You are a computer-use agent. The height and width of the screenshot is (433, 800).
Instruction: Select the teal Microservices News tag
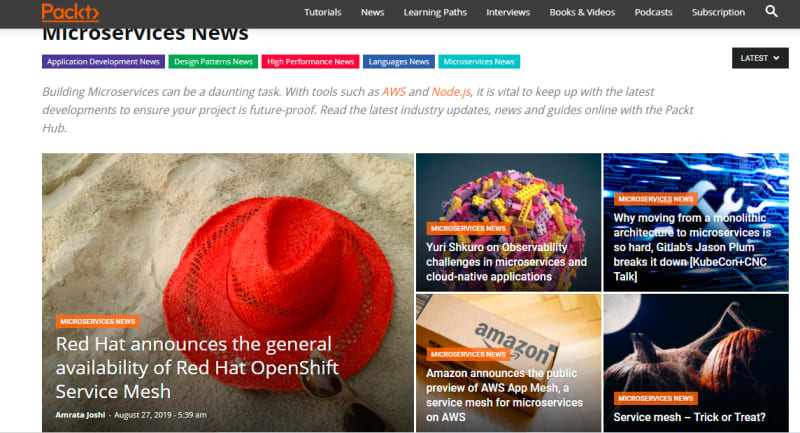click(479, 62)
